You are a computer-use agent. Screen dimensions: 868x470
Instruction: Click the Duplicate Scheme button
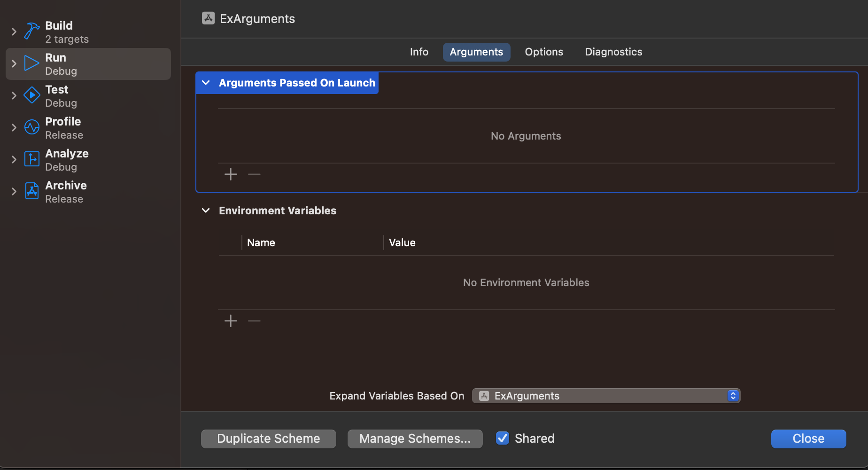point(269,439)
